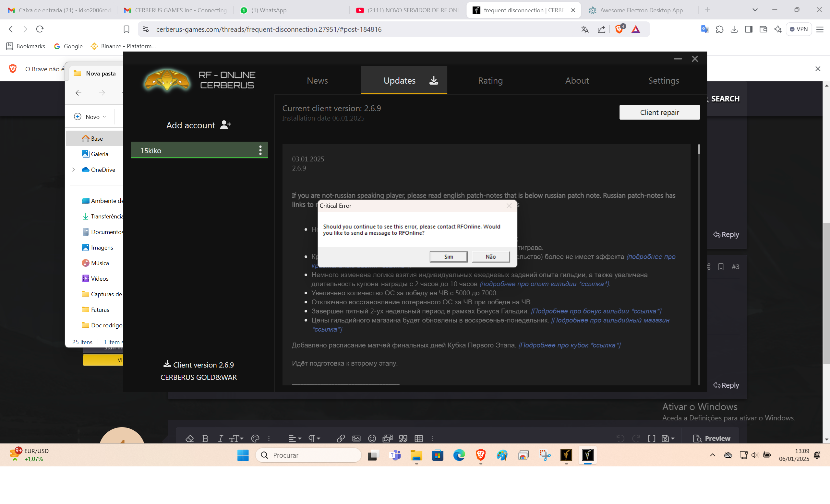Screen dimensions: 830x504
Task: Open the browser extensions puzzle icon
Action: [x=719, y=29]
